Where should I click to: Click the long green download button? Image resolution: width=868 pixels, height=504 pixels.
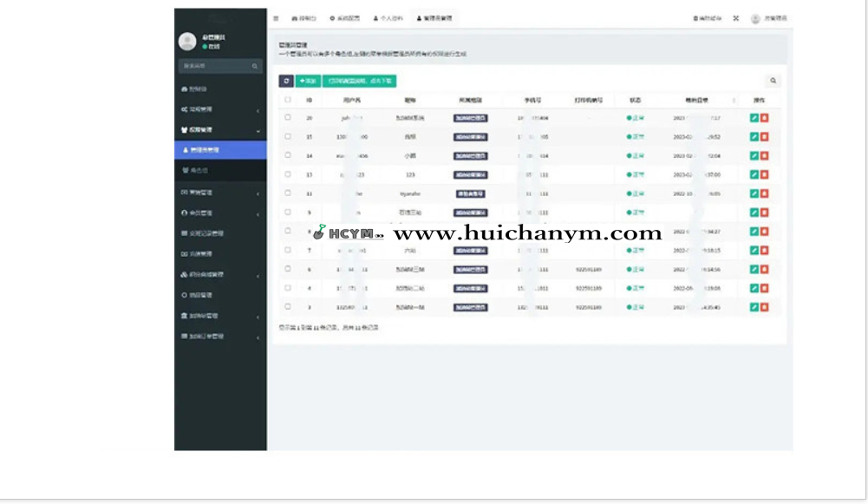(x=359, y=81)
